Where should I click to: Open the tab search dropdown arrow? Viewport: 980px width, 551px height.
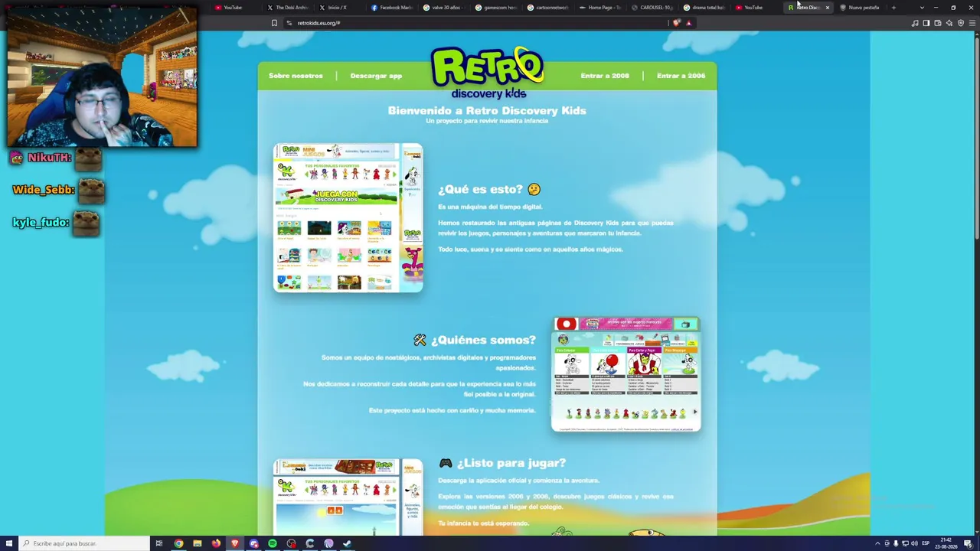(x=922, y=8)
